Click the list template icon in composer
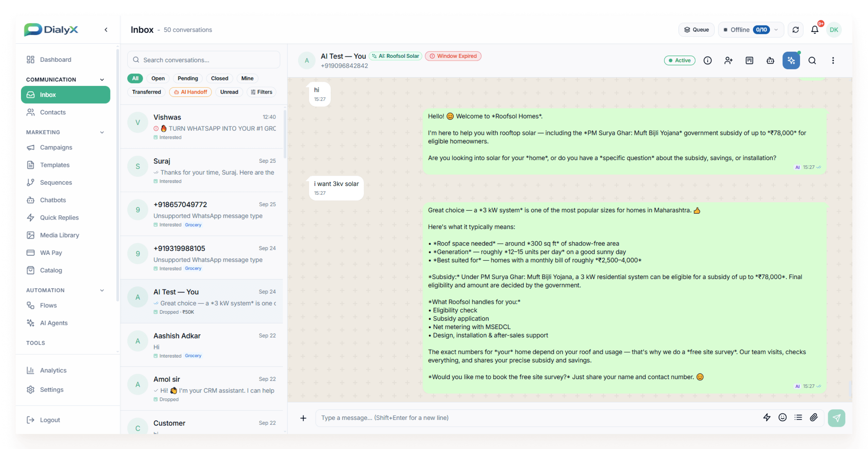 coord(798,417)
